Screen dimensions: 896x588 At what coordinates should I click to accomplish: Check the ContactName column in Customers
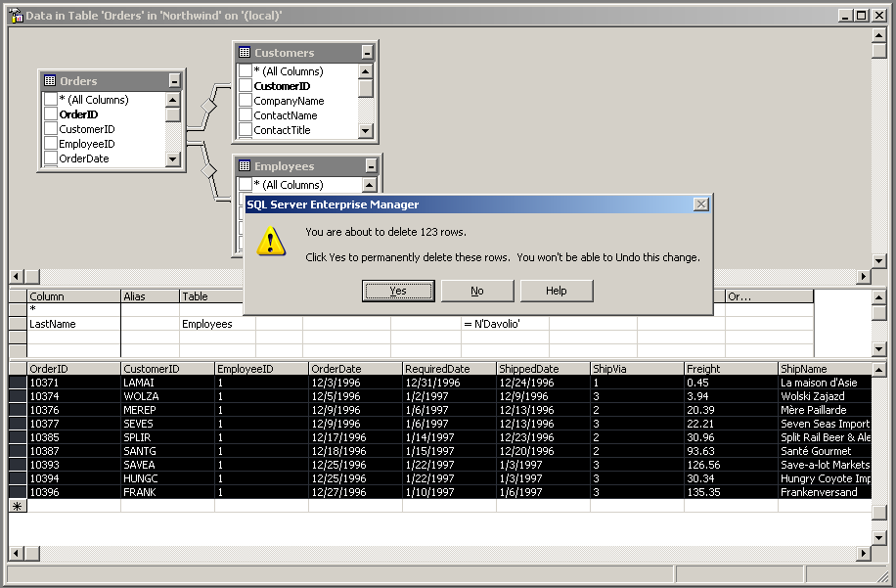point(245,115)
